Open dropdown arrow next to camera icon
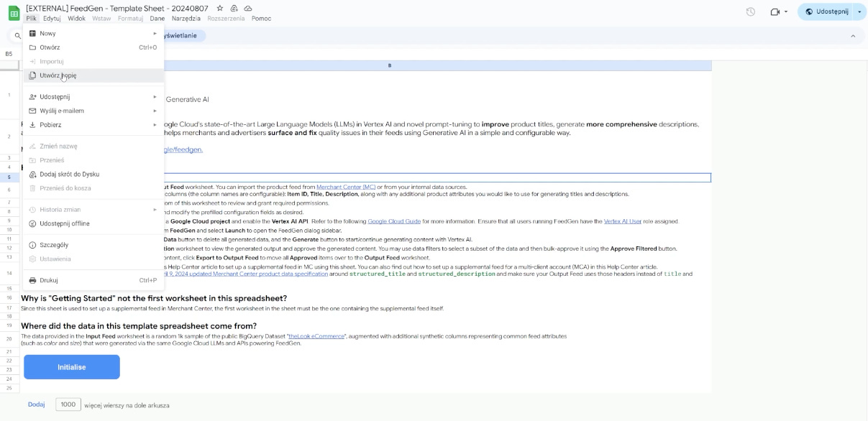 (x=786, y=12)
